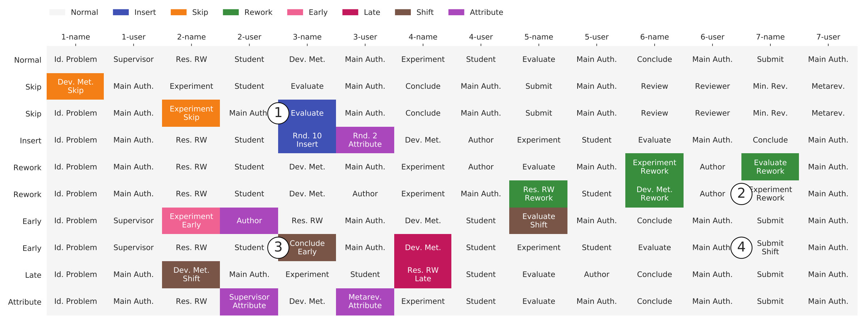Select the green Rework legend swatch
The image size is (868, 326).
pos(231,12)
